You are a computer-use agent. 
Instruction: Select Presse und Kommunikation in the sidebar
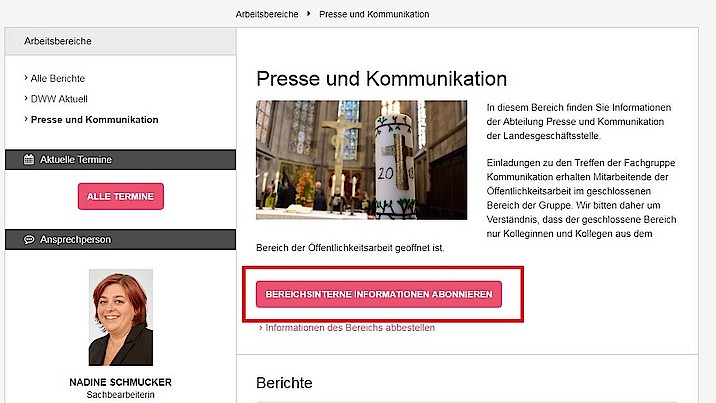tap(95, 120)
